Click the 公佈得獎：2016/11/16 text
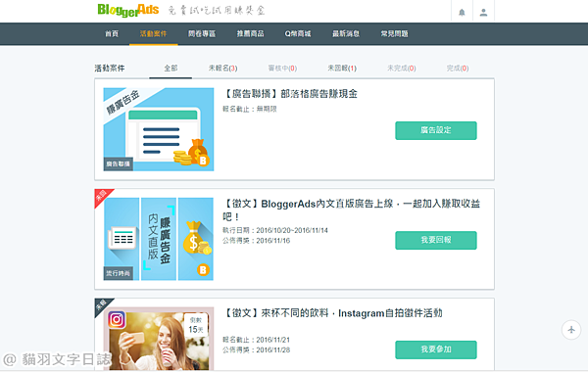Screen dimensions: 588x372 pos(257,241)
